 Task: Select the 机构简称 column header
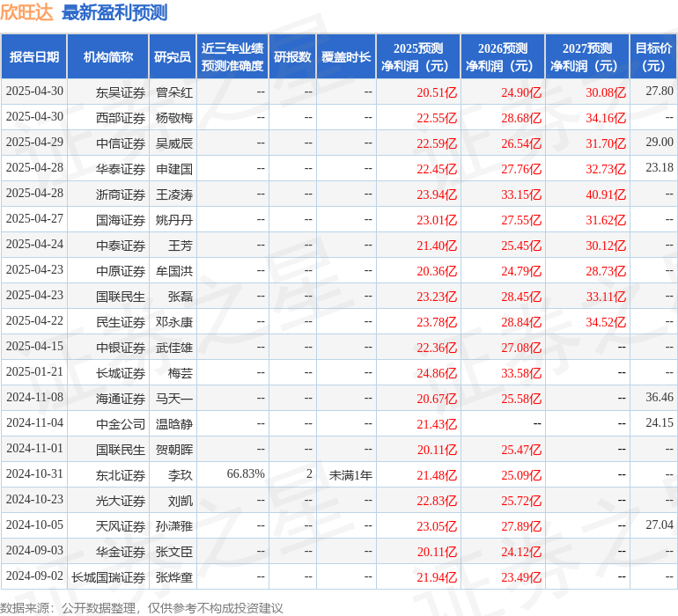point(108,57)
